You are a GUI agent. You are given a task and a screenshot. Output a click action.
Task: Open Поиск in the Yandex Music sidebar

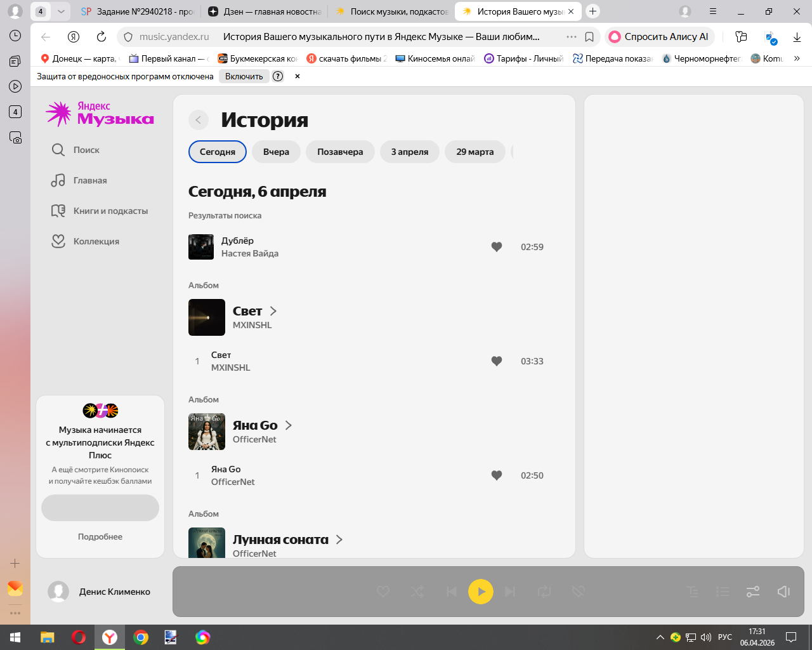coord(75,150)
